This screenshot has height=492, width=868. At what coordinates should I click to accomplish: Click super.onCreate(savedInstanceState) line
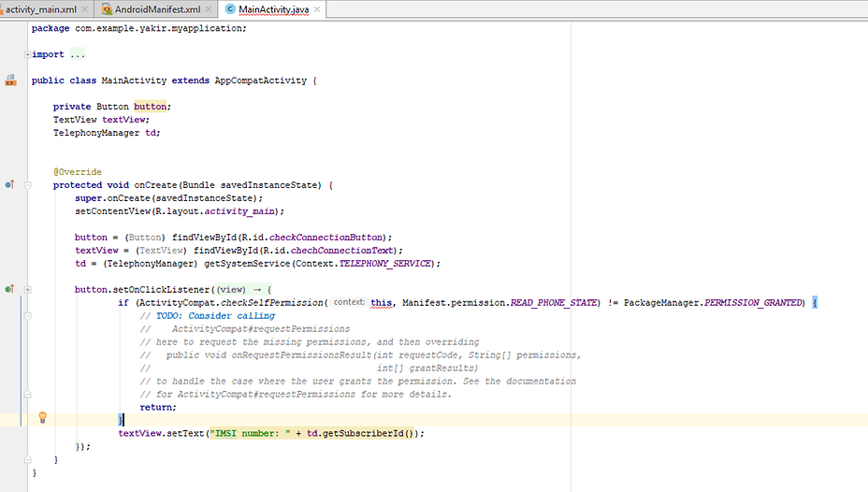[x=169, y=198]
